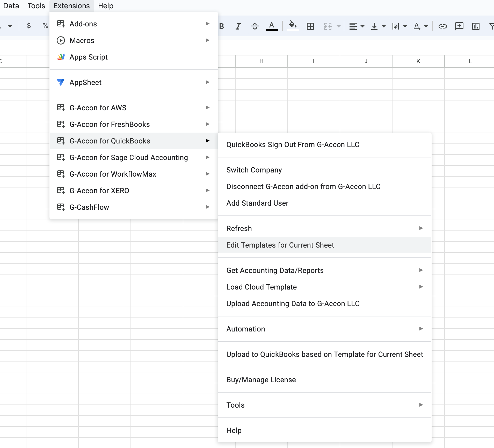Select column L header

point(469,61)
